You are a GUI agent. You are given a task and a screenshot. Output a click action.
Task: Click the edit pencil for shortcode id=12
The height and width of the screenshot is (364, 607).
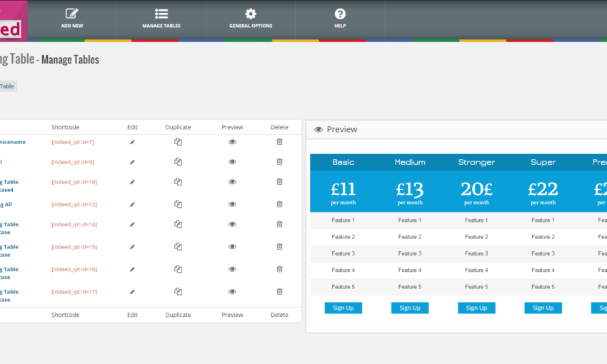[132, 205]
